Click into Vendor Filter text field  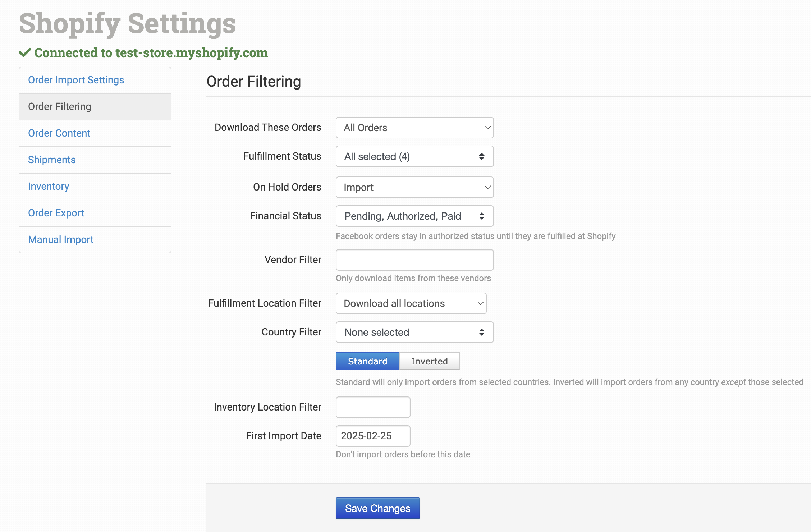click(x=414, y=260)
